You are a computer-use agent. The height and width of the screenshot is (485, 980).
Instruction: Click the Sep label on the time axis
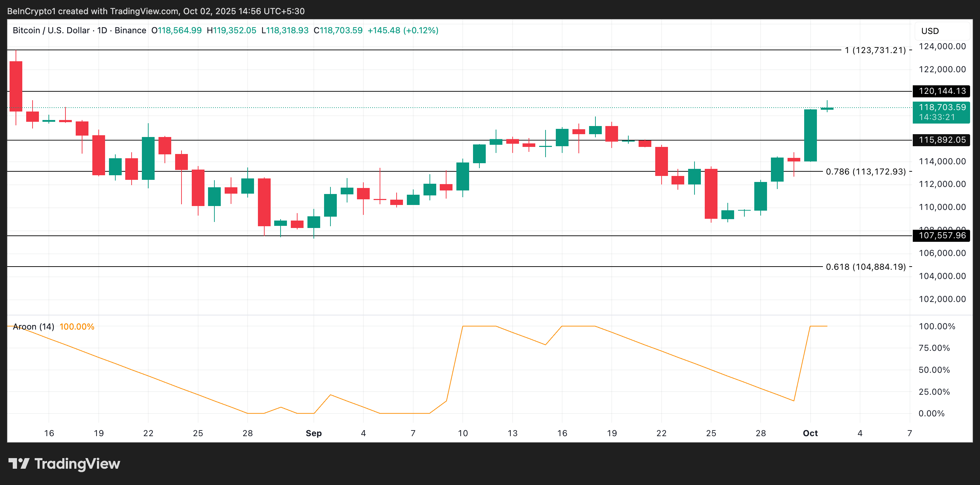click(x=313, y=433)
